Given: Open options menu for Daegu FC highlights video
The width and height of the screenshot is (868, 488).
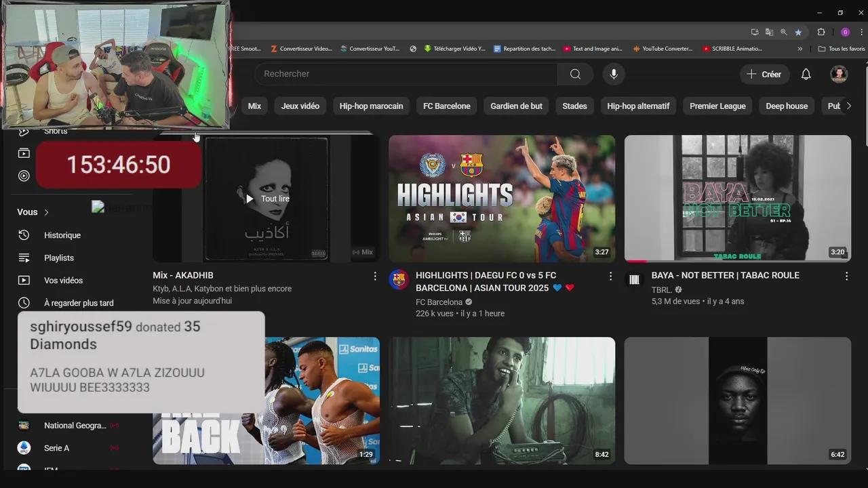Looking at the screenshot, I should pyautogui.click(x=610, y=276).
